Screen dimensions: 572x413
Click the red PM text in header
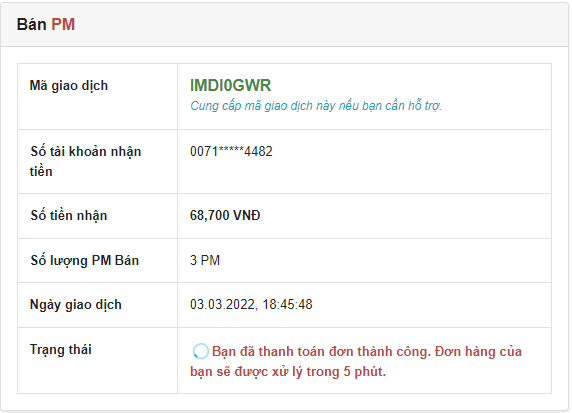click(63, 24)
